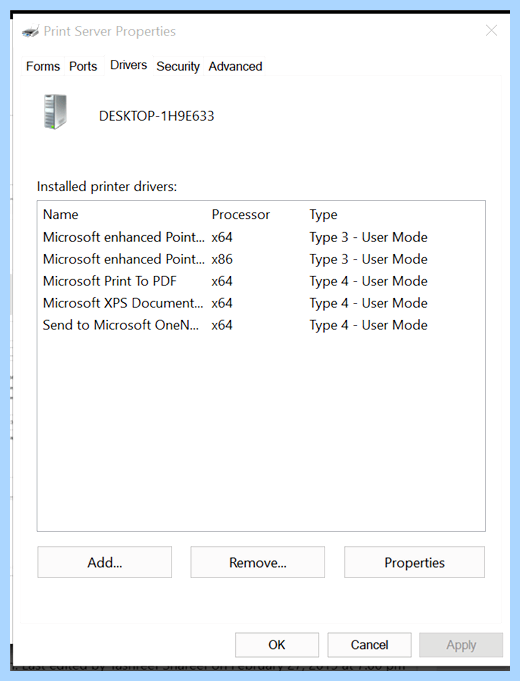
Task: Click the DESKTOP-1H9E633 server name
Action: click(156, 116)
